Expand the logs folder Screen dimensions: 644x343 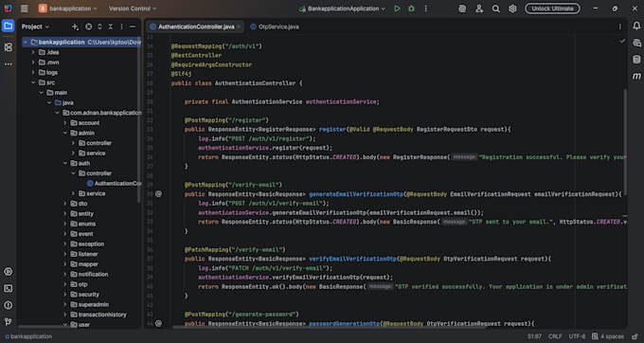[33, 72]
